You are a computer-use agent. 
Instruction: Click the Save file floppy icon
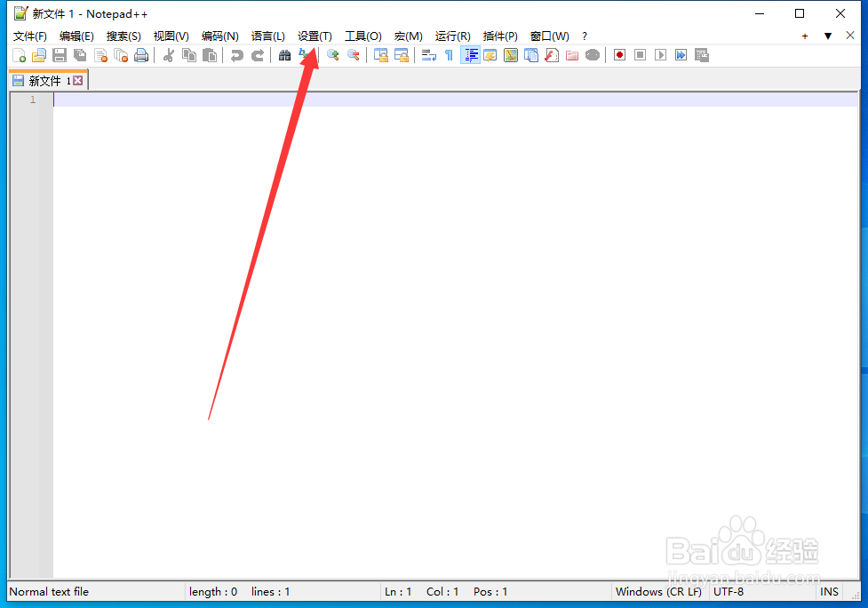point(60,55)
